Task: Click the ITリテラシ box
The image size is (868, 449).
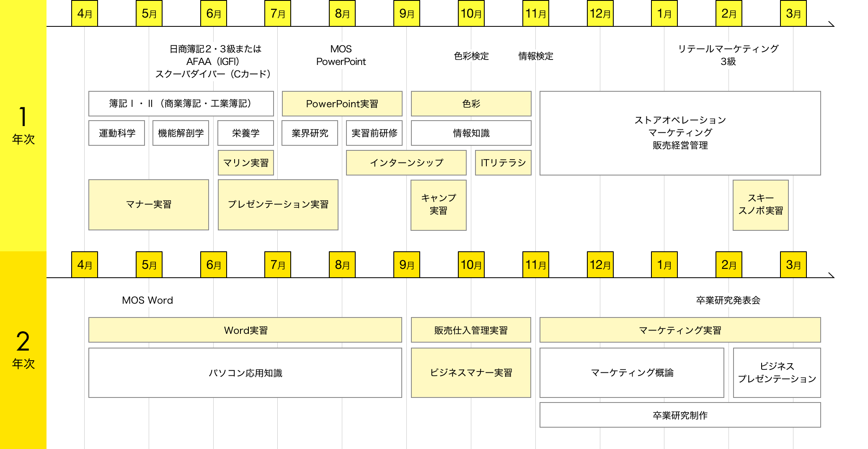Action: tap(503, 163)
